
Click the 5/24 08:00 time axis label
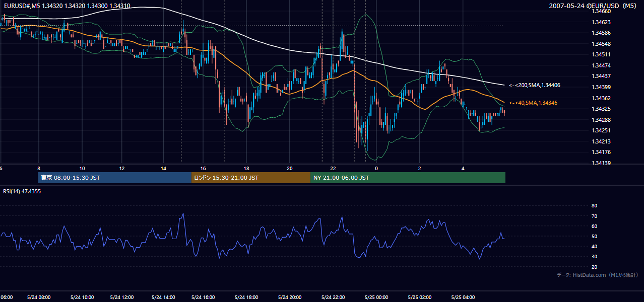(38, 297)
